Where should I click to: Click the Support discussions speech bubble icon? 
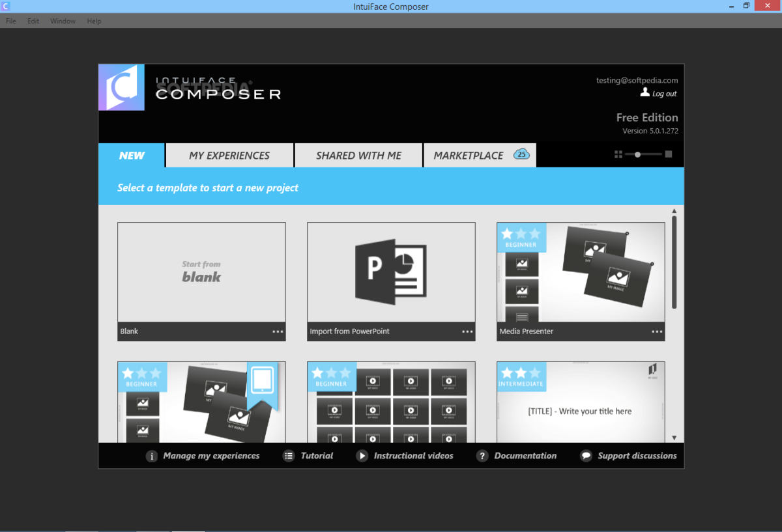coord(586,456)
